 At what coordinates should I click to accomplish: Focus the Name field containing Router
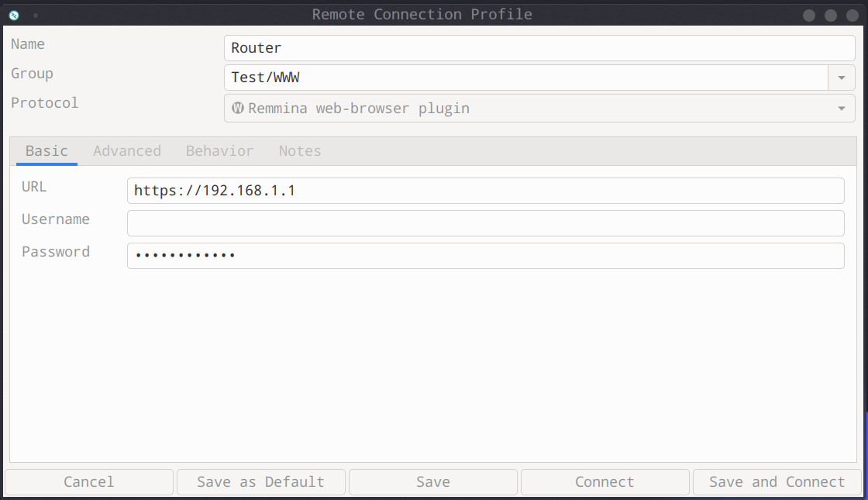click(539, 48)
